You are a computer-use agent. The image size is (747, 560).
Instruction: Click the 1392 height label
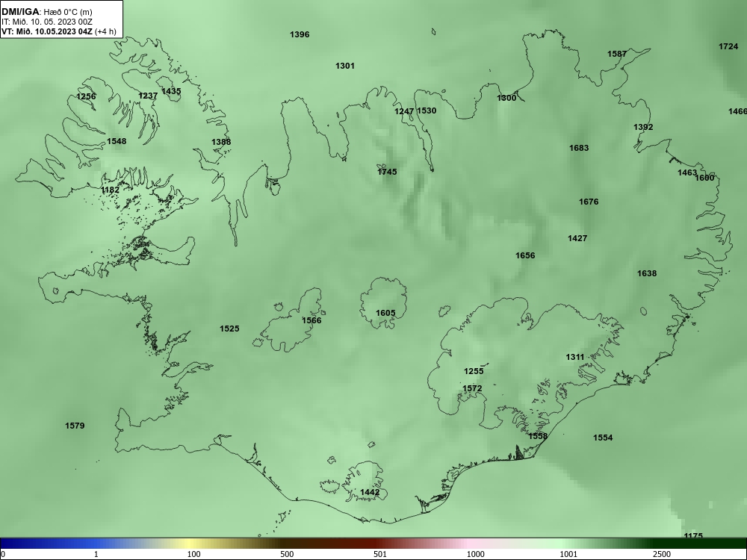[x=643, y=127]
